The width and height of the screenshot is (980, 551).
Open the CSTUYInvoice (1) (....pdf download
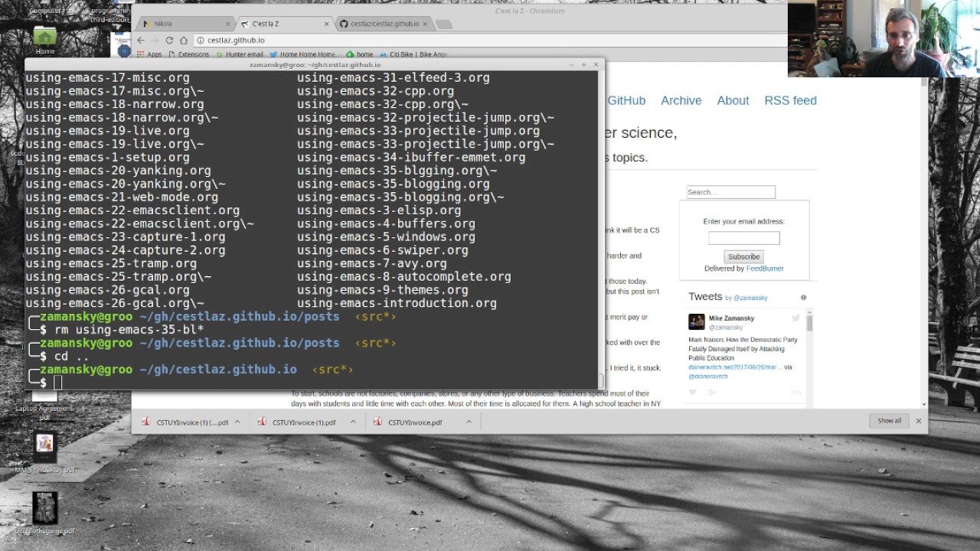(x=186, y=422)
